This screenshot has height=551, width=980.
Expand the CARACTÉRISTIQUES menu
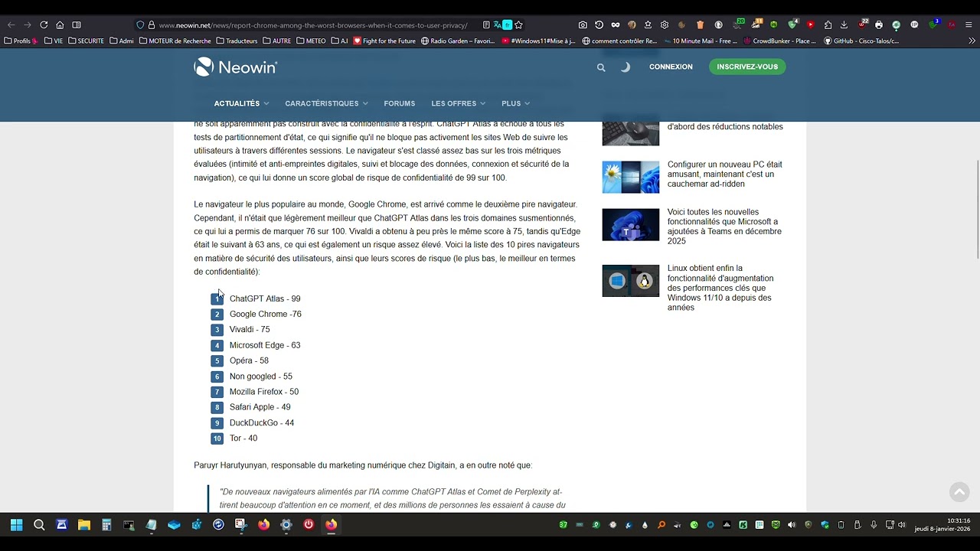tap(326, 103)
